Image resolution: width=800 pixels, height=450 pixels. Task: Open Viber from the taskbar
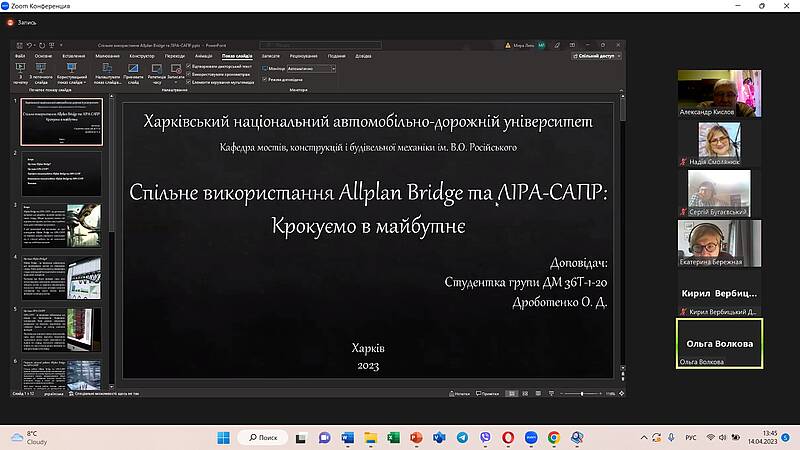pos(485,438)
